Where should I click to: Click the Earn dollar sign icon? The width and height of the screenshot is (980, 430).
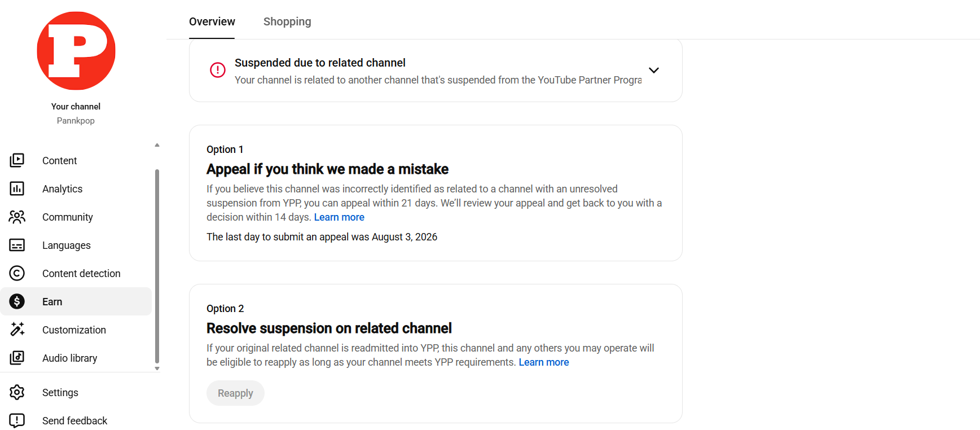click(17, 301)
